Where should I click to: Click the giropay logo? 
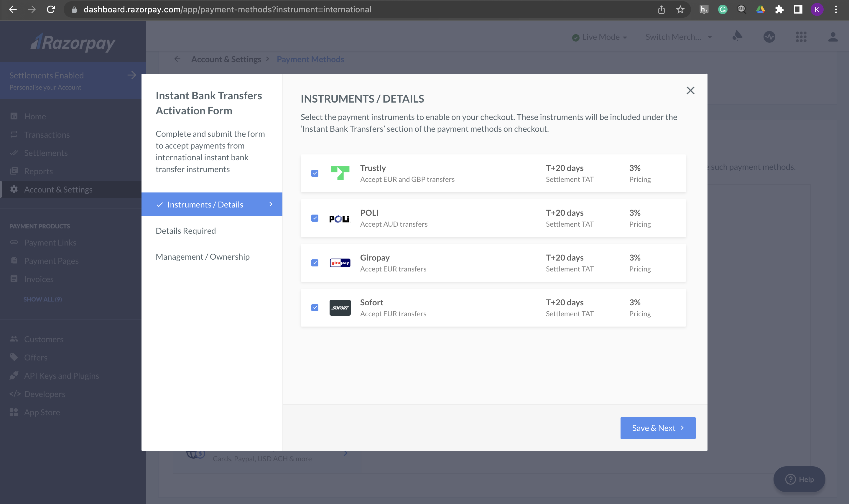[x=340, y=263]
